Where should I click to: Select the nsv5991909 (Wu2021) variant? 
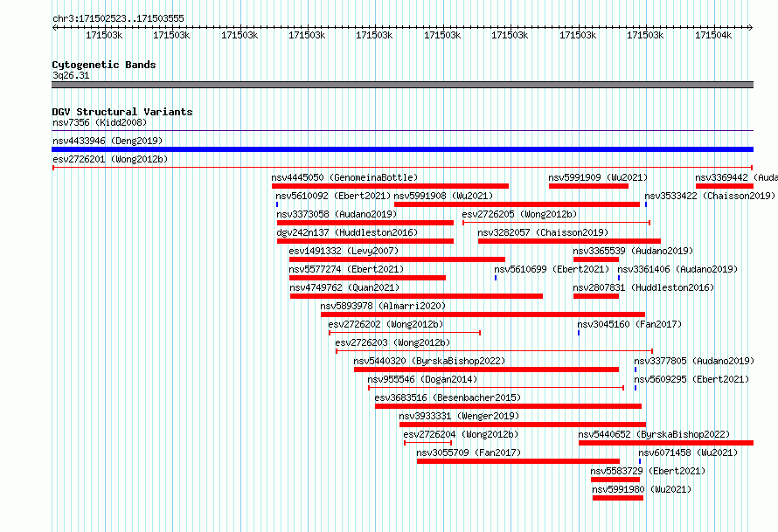pos(598,177)
